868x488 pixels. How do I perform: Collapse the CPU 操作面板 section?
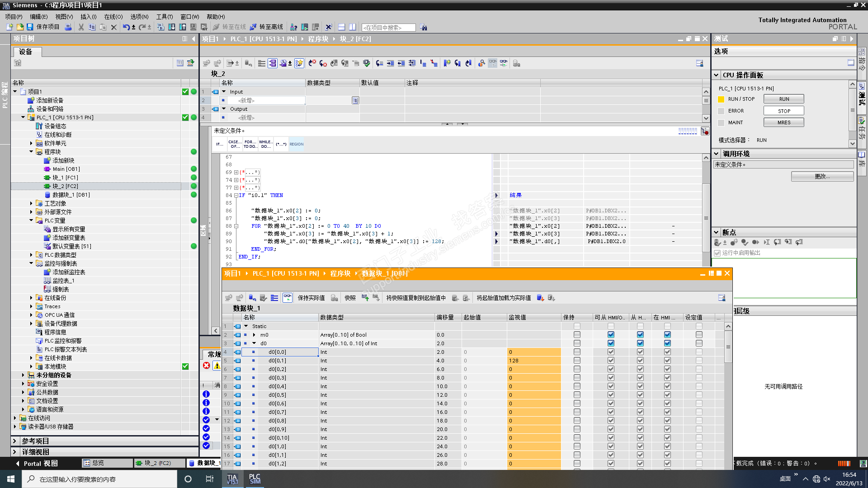coord(717,75)
